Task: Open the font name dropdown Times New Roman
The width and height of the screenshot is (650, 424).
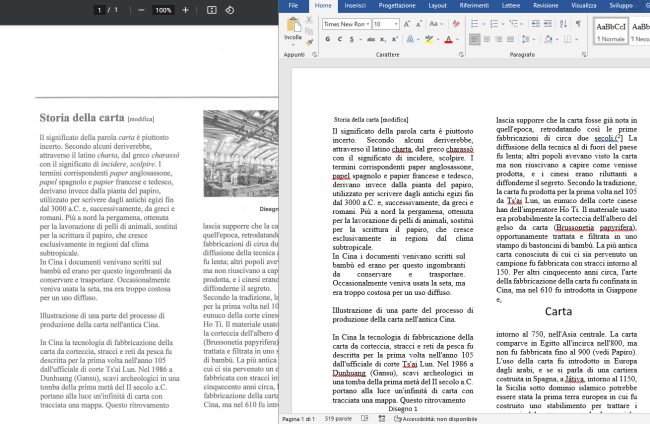Action: [x=368, y=24]
